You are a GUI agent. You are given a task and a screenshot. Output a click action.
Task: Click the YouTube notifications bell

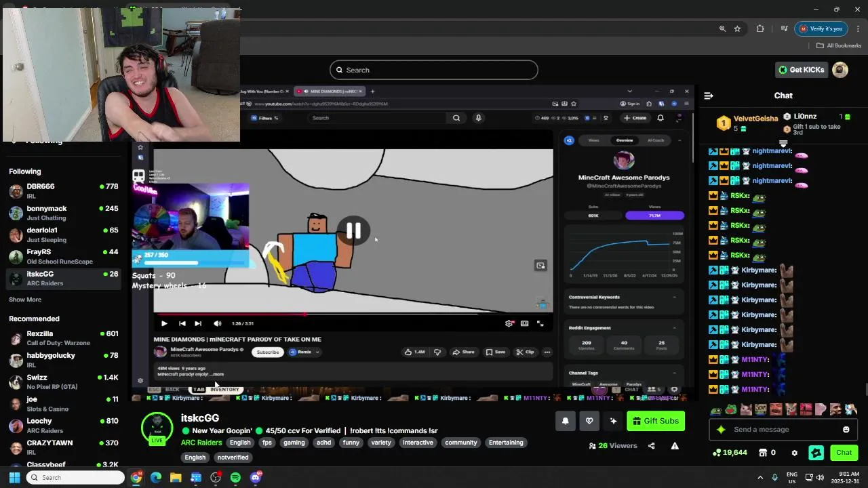pos(660,118)
